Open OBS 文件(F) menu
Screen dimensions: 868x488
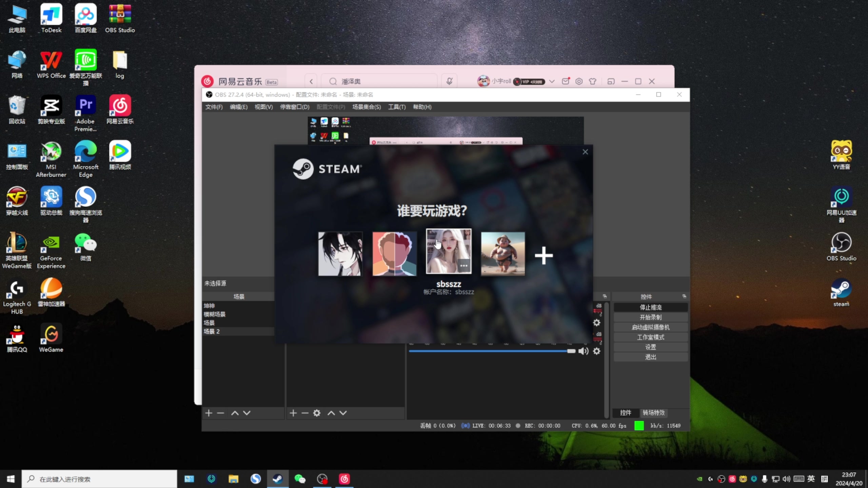tap(214, 107)
